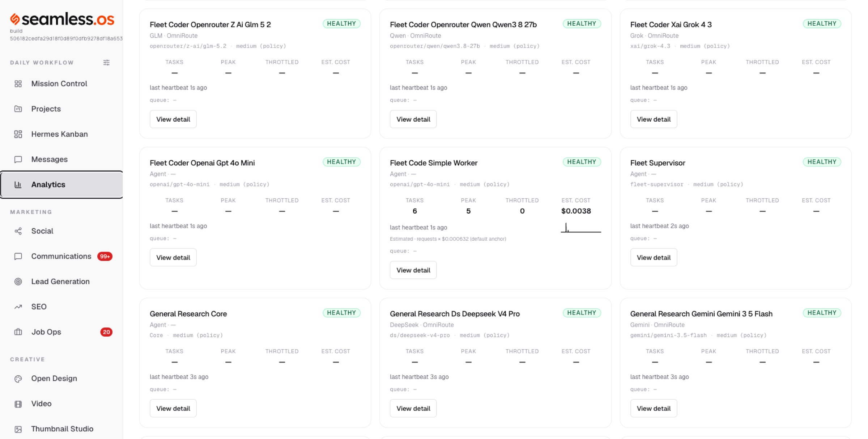
Task: Click 'xai/grok-4.3' model text
Action: pyautogui.click(x=650, y=46)
